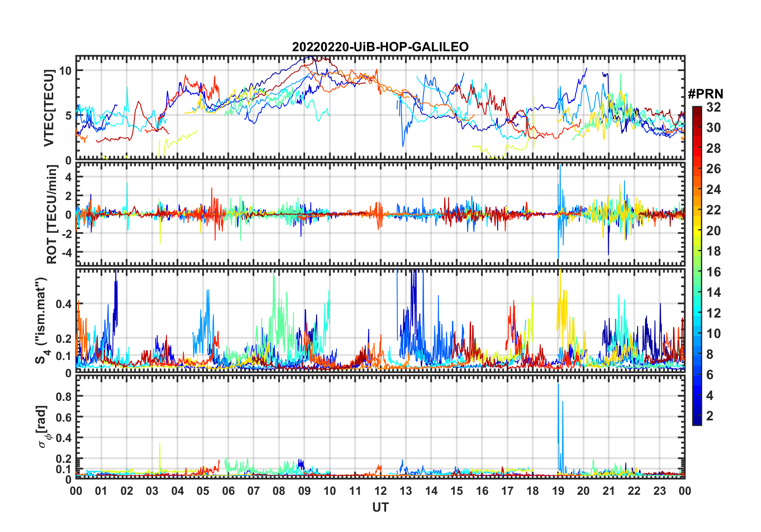
Task: Click the 09 hour tick label on UT axis
Action: click(x=304, y=491)
